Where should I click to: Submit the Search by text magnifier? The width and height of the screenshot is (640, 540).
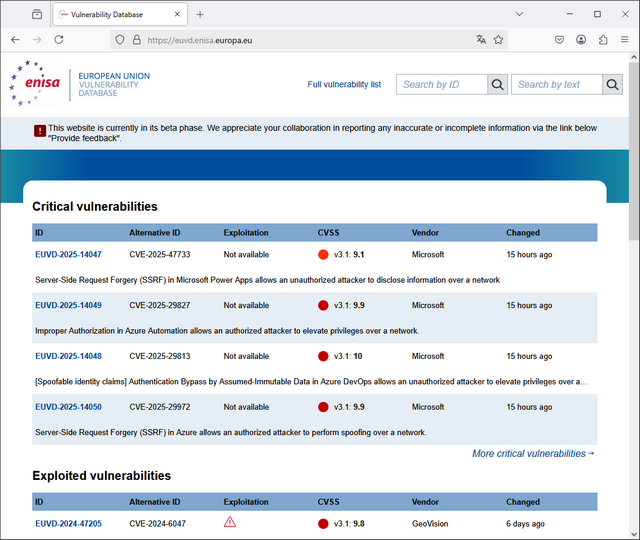tap(612, 84)
